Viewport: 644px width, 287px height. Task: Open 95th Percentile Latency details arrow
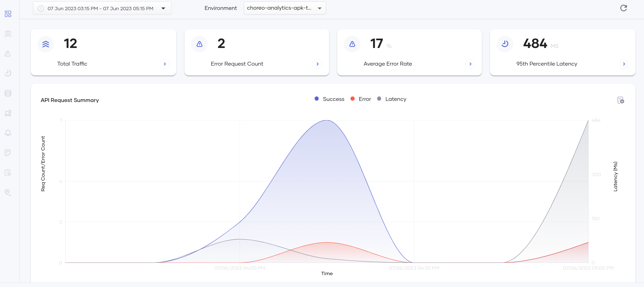point(624,64)
